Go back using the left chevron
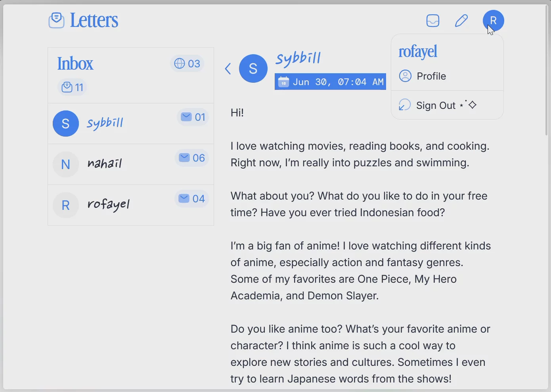551x392 pixels. pos(228,69)
